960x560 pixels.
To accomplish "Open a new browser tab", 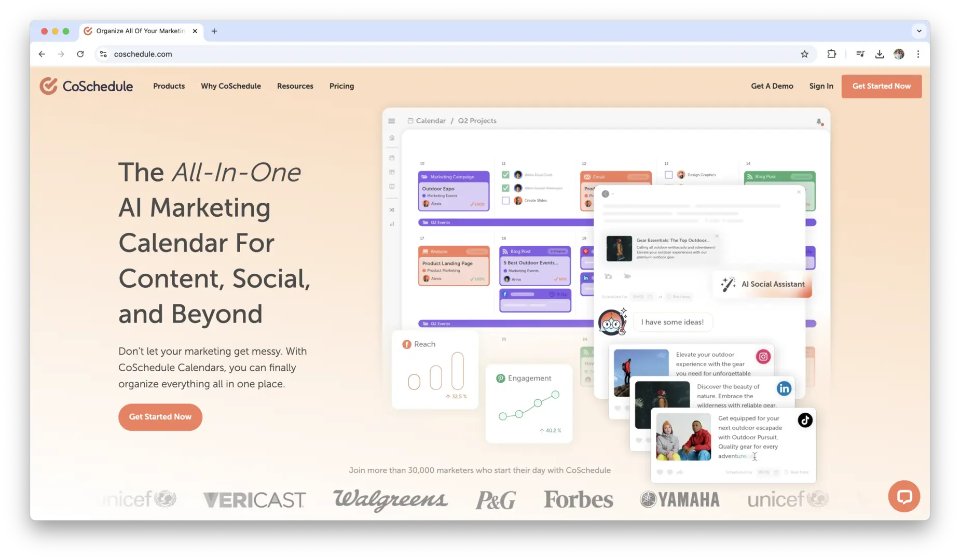I will [214, 31].
